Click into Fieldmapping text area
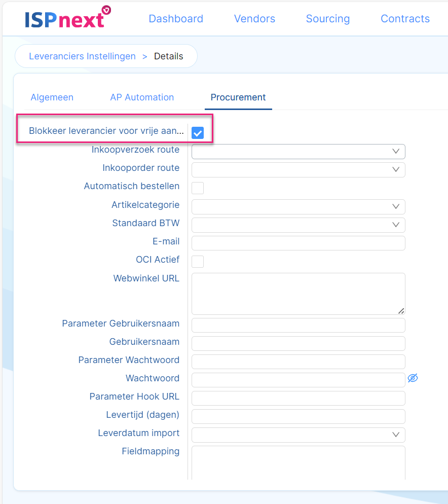 (298, 463)
